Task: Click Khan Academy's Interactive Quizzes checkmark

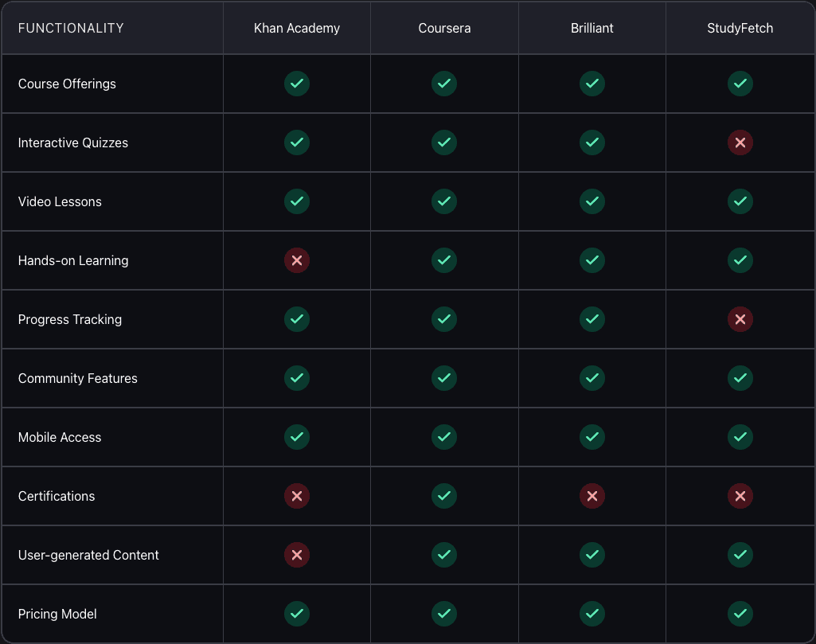Action: click(297, 142)
